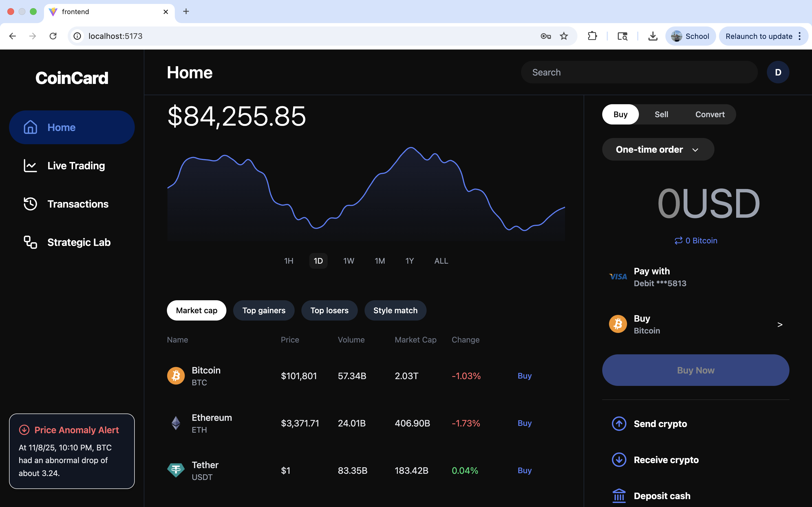Select the Top gainers tab

coord(264,310)
